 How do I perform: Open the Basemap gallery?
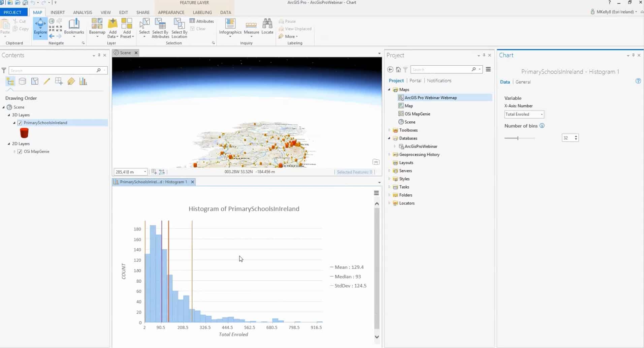click(97, 24)
